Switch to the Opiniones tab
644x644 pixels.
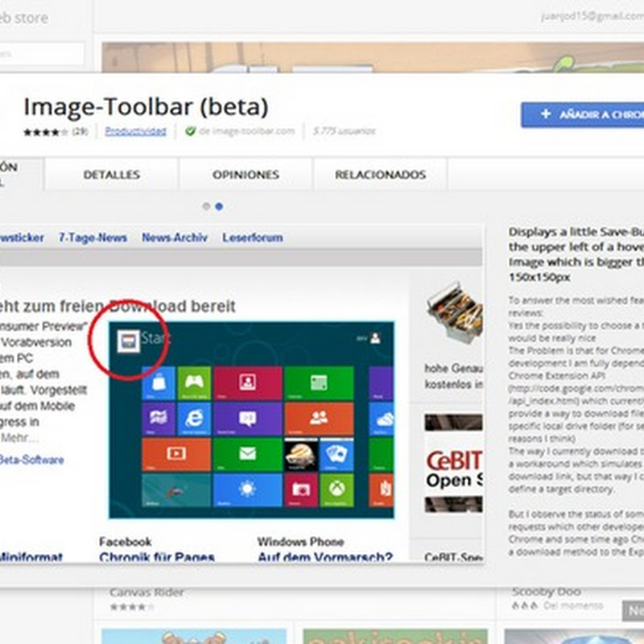tap(246, 175)
